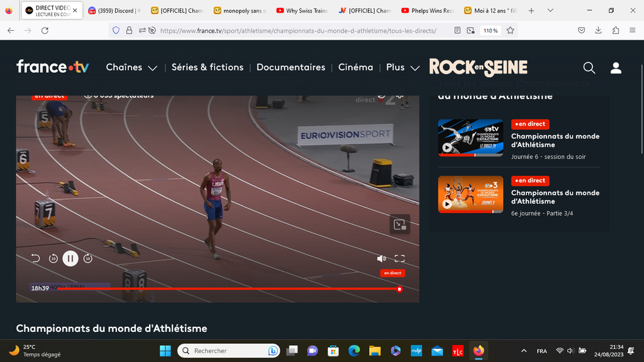Switch to Phelps Wins Record tab
This screenshot has width=644, height=362.
(428, 11)
